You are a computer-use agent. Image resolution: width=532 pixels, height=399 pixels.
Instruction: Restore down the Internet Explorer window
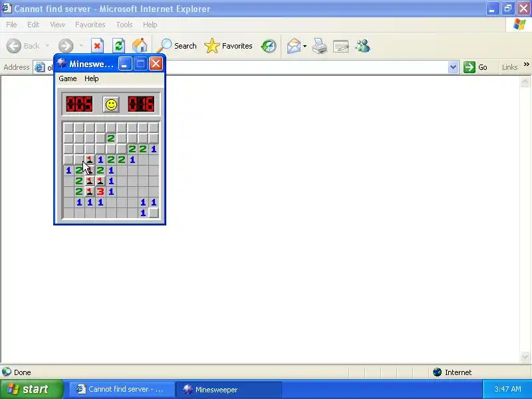pos(508,9)
